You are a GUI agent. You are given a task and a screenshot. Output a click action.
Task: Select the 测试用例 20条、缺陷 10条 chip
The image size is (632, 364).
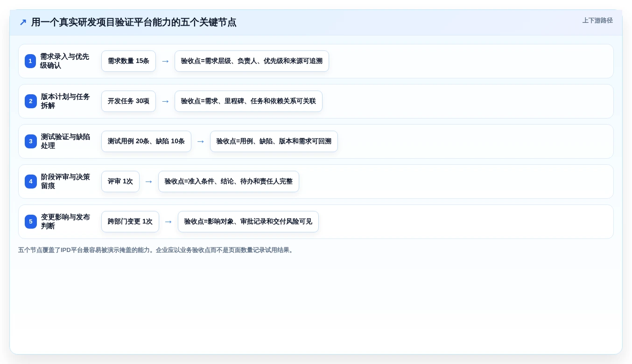pos(146,141)
